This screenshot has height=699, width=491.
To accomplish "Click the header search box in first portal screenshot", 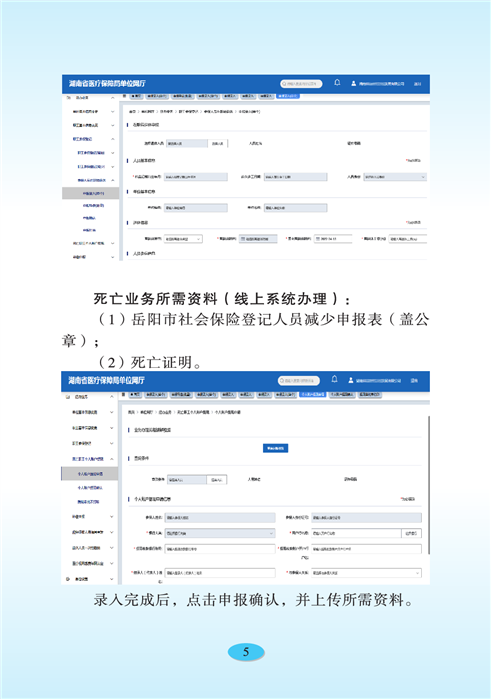I will (x=301, y=83).
